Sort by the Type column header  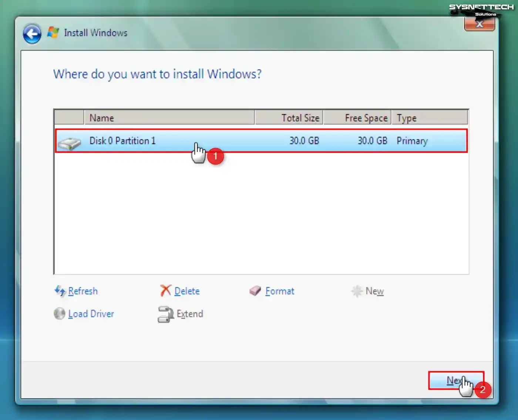(x=430, y=118)
